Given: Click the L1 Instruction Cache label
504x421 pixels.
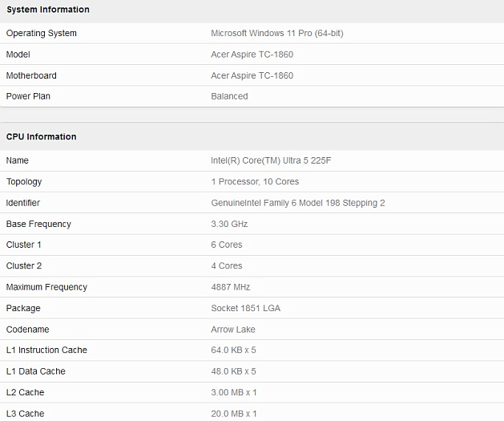Looking at the screenshot, I should pos(46,350).
